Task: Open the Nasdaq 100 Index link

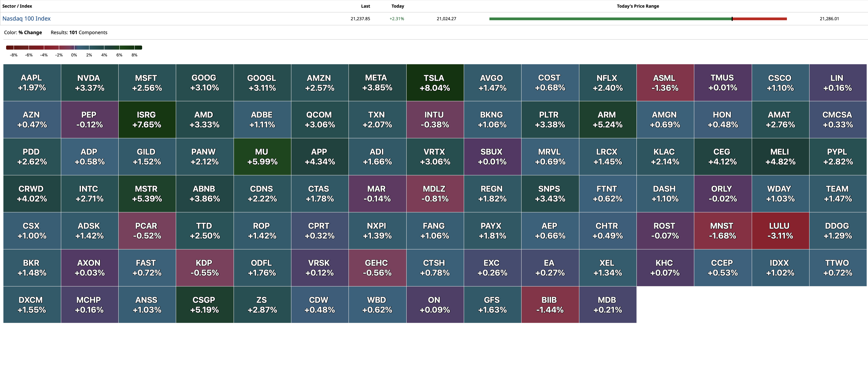Action: [26, 19]
